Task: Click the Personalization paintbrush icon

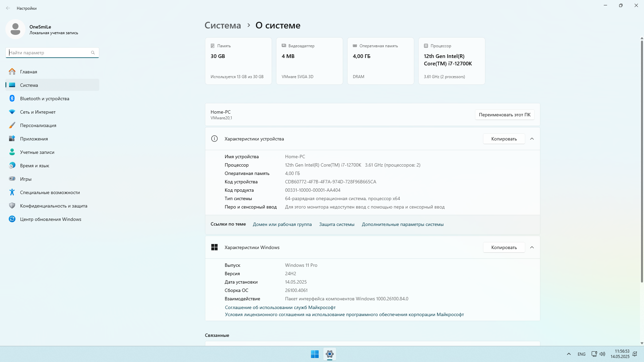Action: point(12,125)
